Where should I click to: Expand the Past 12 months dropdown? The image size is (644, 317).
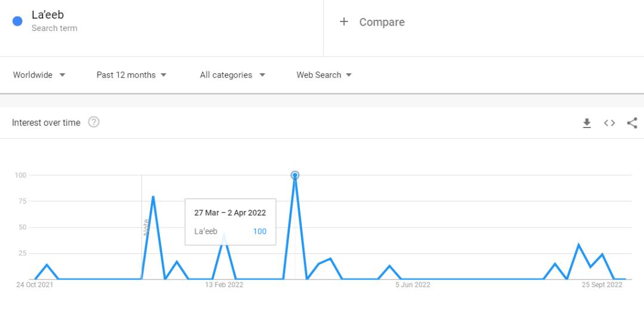pyautogui.click(x=131, y=75)
